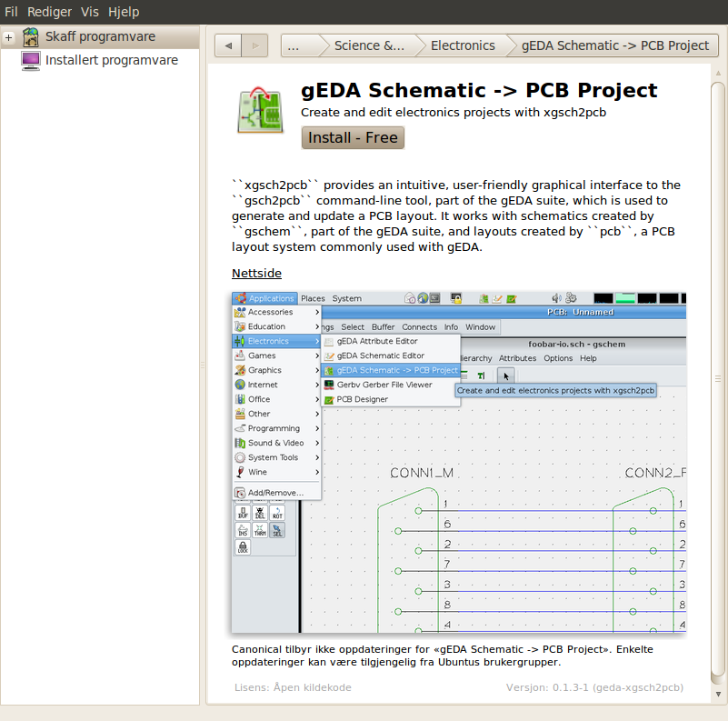Image resolution: width=728 pixels, height=721 pixels.
Task: Open the Rediger menu
Action: point(49,12)
